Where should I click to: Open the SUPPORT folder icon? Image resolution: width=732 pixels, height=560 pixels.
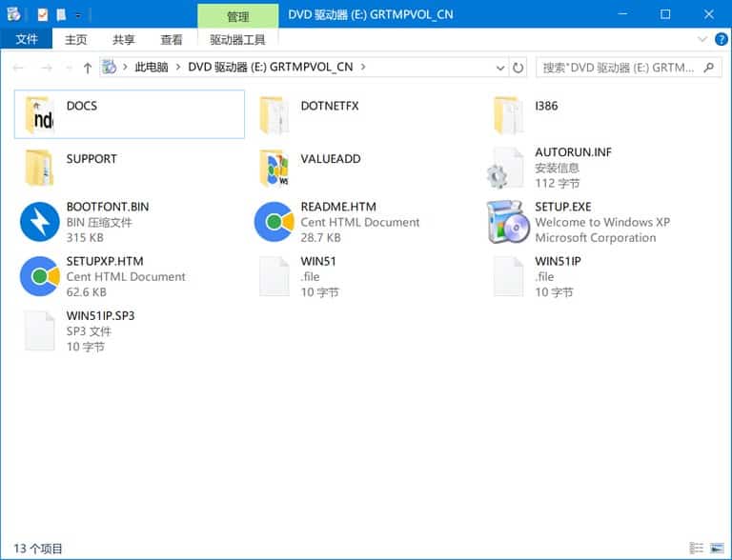point(40,168)
